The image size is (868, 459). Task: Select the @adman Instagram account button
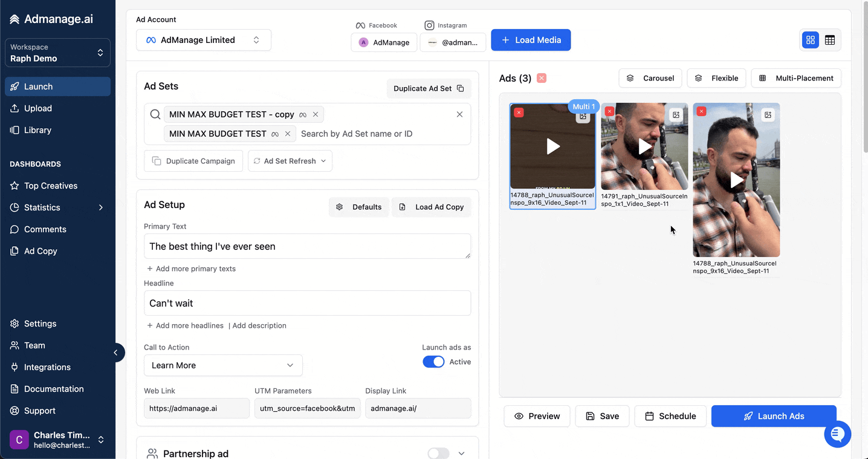(453, 42)
